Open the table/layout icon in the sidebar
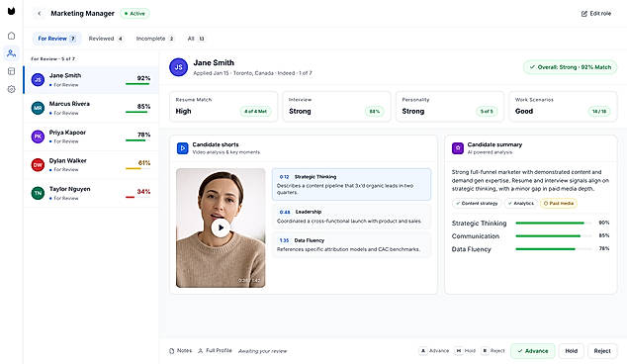Screen dimensions: 627x364 (x=11, y=71)
